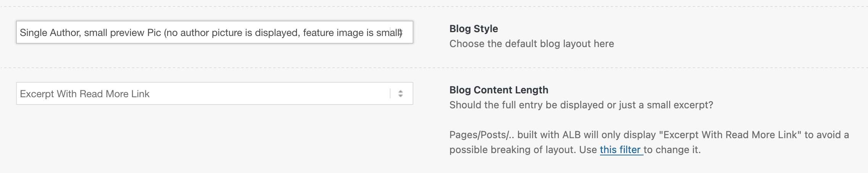Click the vertical separator inside the Excerpt select
This screenshot has height=173, width=868.
pyautogui.click(x=390, y=93)
